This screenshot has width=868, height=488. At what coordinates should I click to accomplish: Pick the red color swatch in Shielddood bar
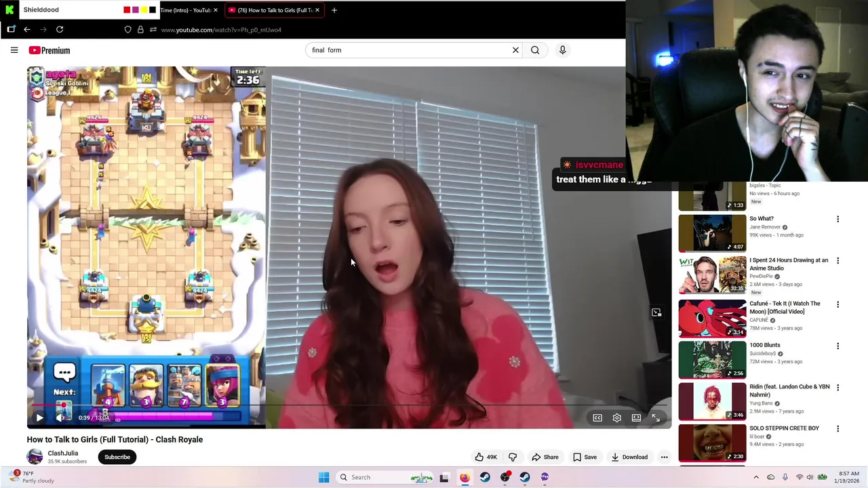pos(127,10)
